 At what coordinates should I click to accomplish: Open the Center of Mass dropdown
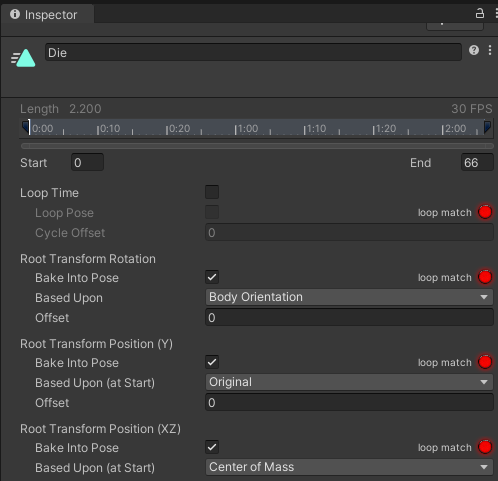coord(349,467)
